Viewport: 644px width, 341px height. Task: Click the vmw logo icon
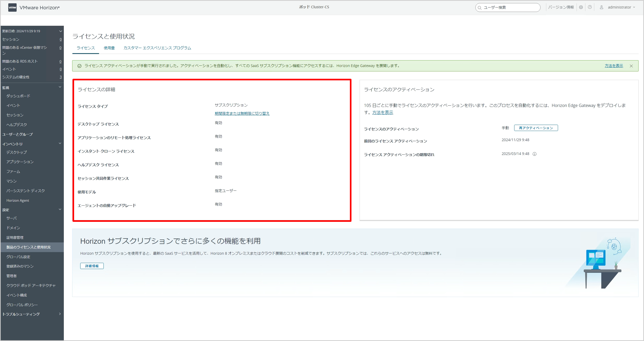[x=12, y=8]
